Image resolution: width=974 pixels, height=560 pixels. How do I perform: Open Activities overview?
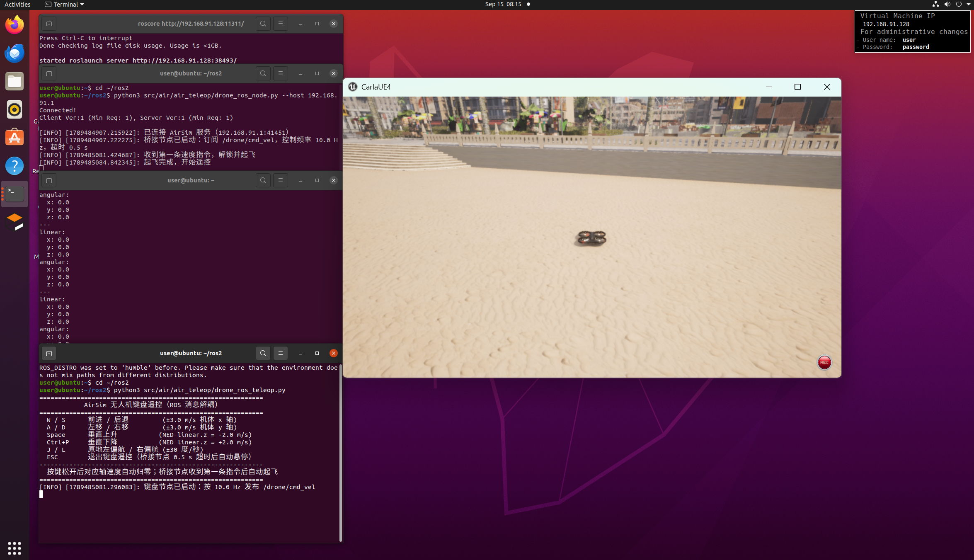(x=17, y=4)
